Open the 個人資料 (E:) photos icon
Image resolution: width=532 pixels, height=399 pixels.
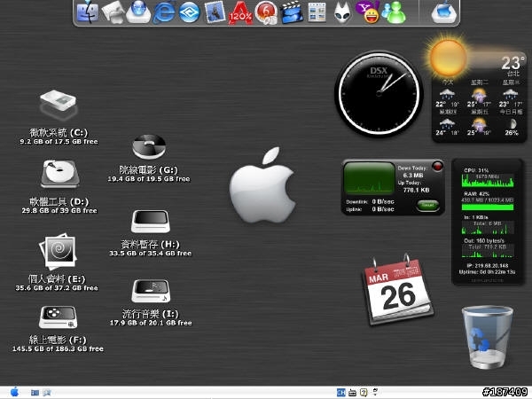58,251
